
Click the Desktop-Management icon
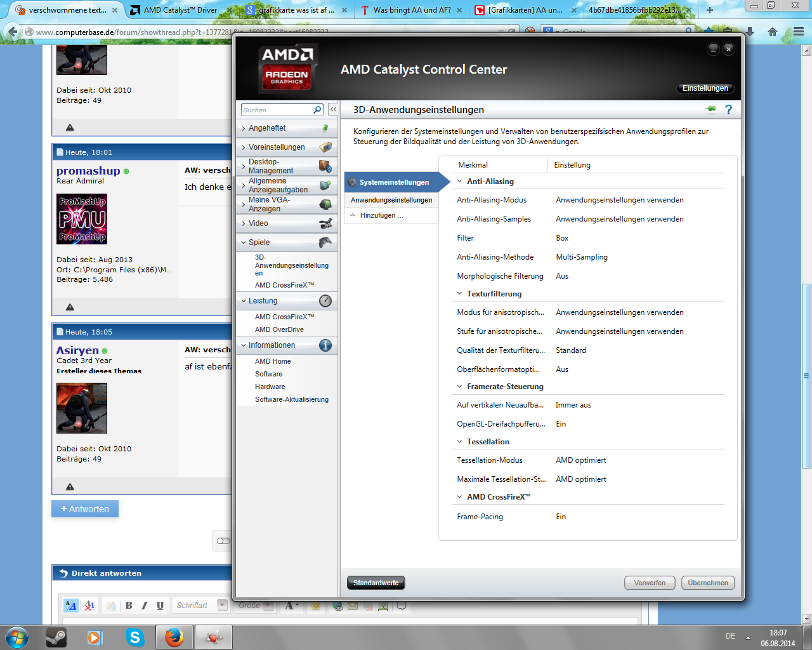tap(325, 166)
